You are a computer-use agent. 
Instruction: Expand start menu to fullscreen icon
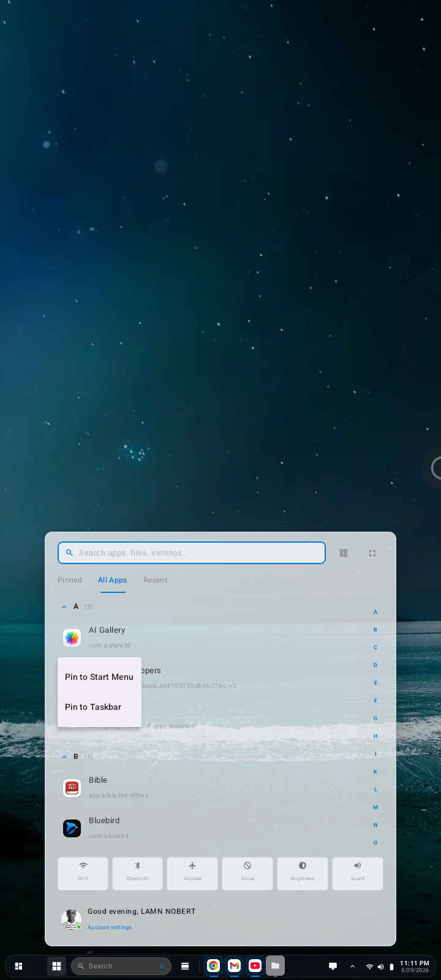372,553
